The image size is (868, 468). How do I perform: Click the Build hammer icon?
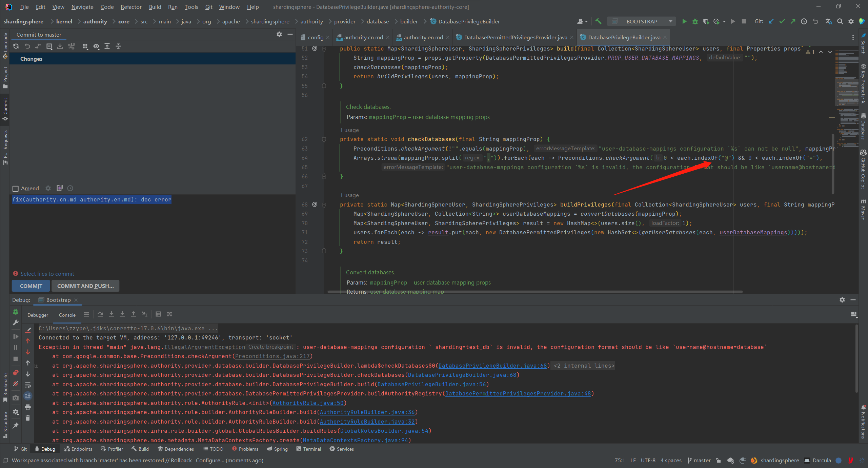(598, 21)
